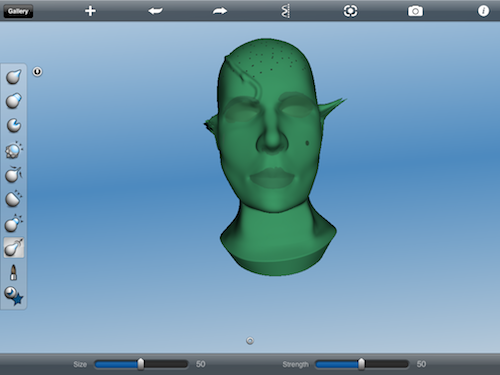
Task: Toggle the small invert button beside toolbar
Action: 37,72
